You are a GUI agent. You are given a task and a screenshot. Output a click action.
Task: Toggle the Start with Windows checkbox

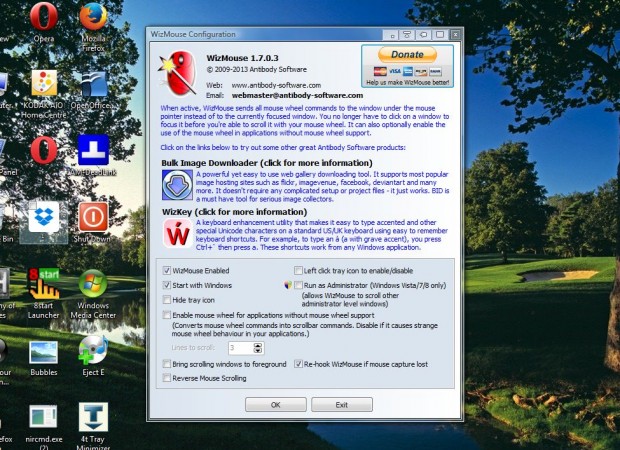(x=167, y=285)
